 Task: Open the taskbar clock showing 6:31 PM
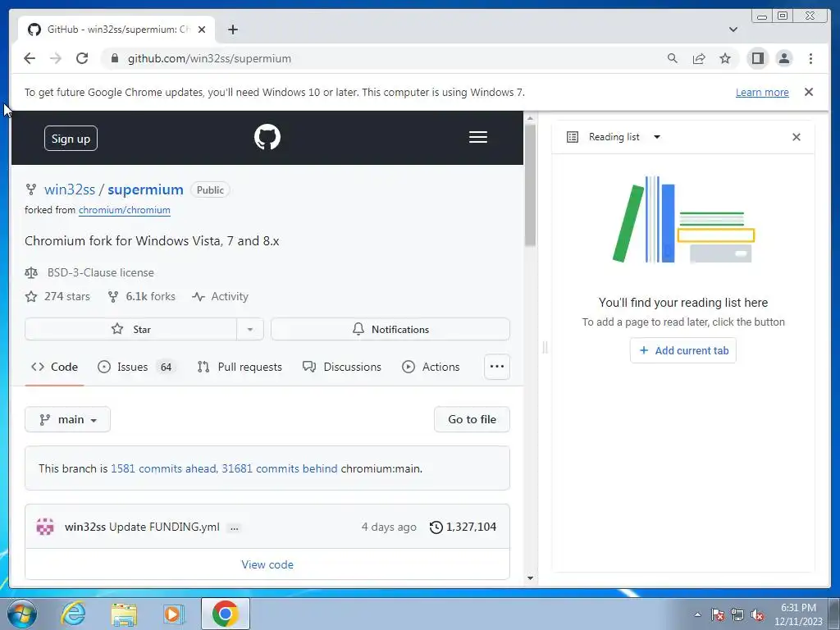(798, 614)
